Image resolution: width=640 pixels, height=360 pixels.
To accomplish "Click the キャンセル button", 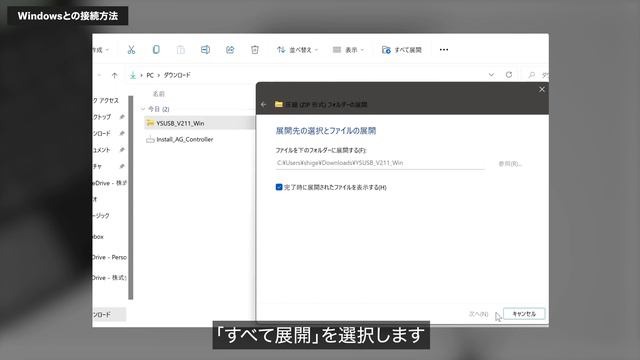I will click(x=524, y=314).
